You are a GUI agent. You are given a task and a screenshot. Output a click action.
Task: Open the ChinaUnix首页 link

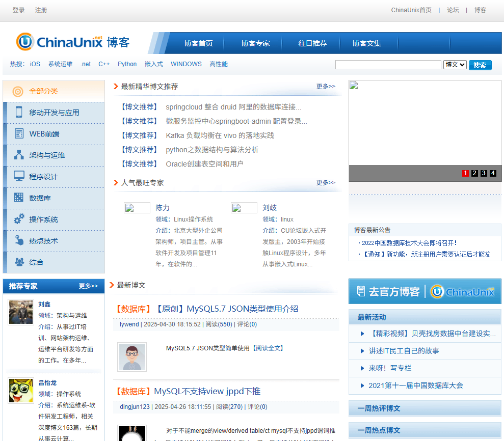(411, 10)
